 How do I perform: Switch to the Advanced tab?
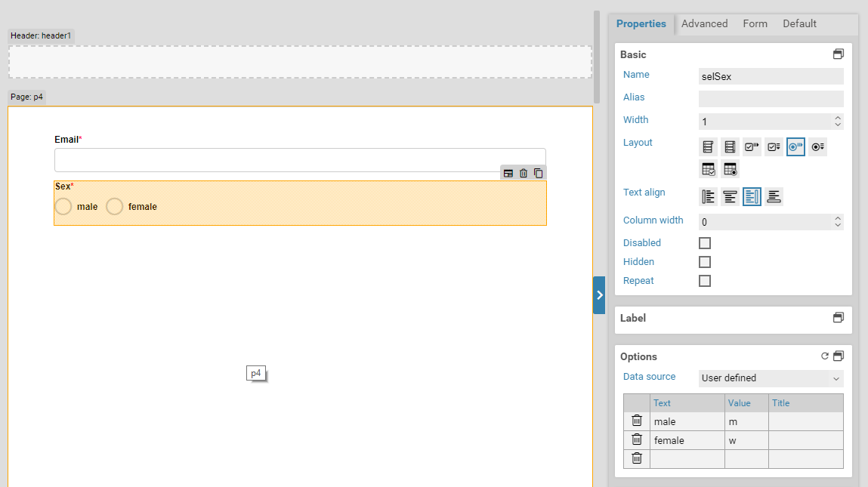click(704, 24)
